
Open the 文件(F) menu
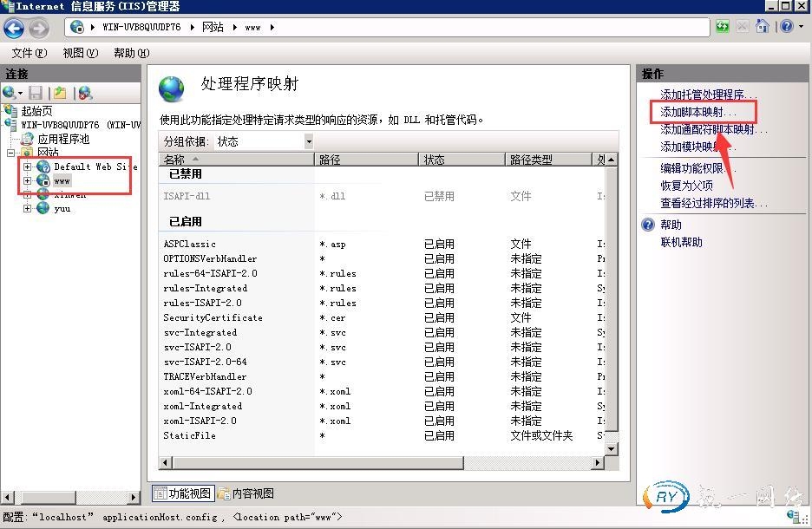(29, 53)
